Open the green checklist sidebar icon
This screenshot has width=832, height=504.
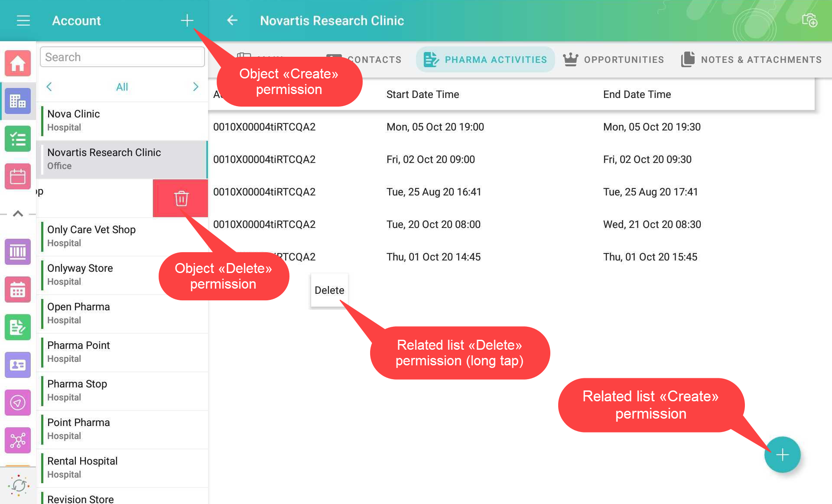point(18,139)
